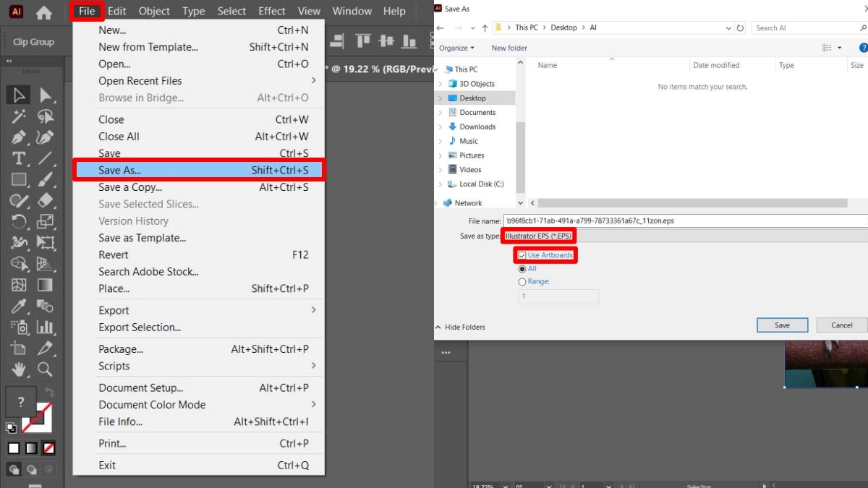Image resolution: width=868 pixels, height=488 pixels.
Task: Pick the Blend tool
Action: coord(45,306)
